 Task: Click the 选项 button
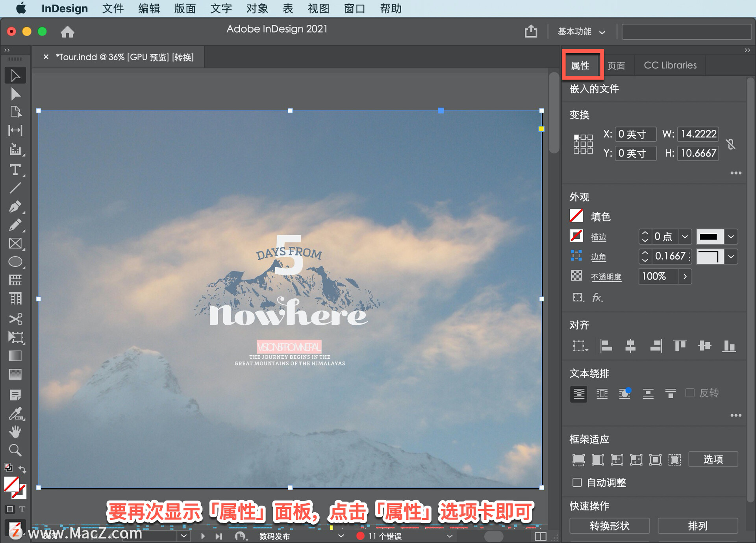point(713,459)
